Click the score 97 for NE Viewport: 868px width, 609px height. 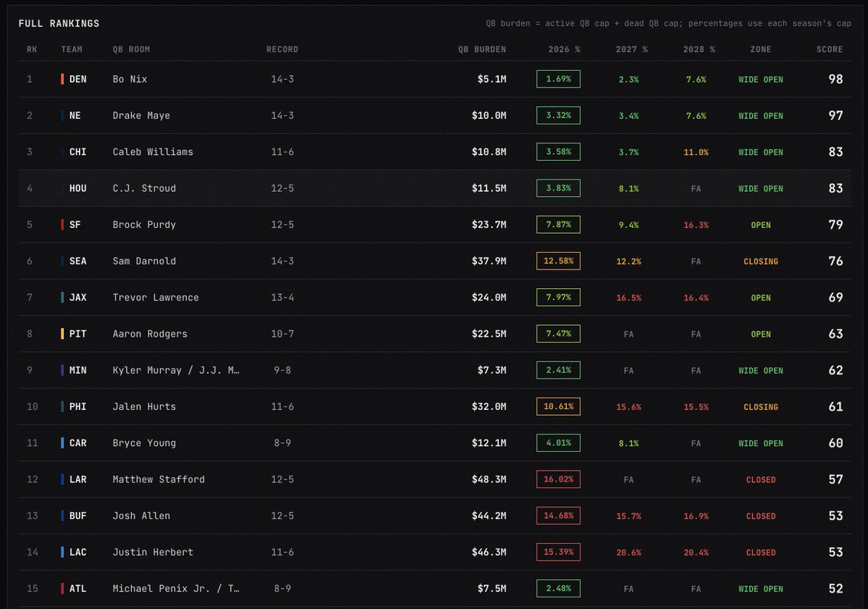click(x=835, y=116)
